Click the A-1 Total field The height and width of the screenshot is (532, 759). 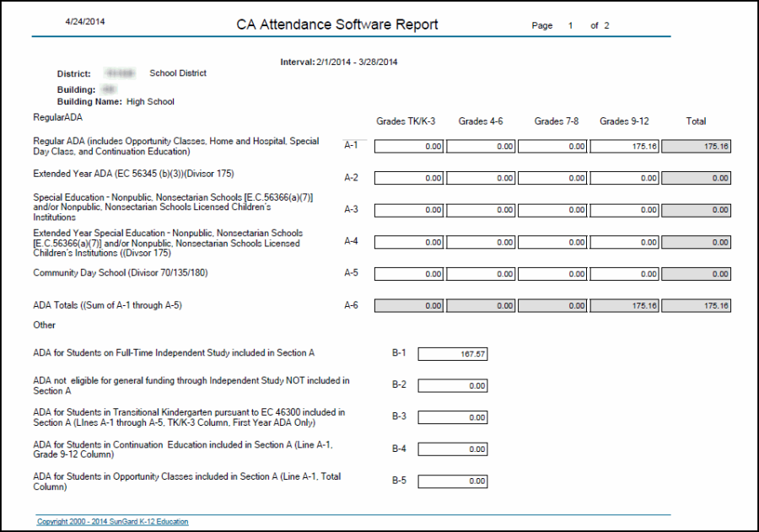(x=697, y=147)
